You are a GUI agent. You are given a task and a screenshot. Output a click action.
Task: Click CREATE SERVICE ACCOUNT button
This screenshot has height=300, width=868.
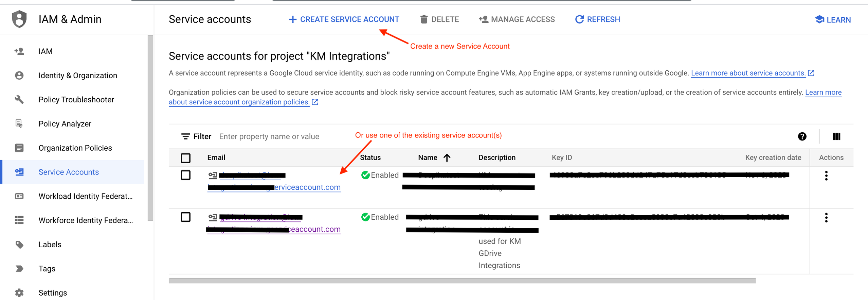point(344,19)
